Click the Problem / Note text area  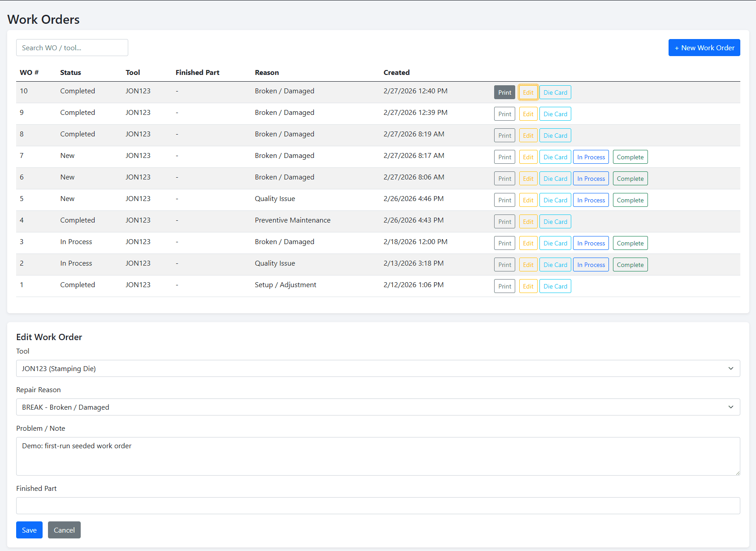tap(378, 456)
